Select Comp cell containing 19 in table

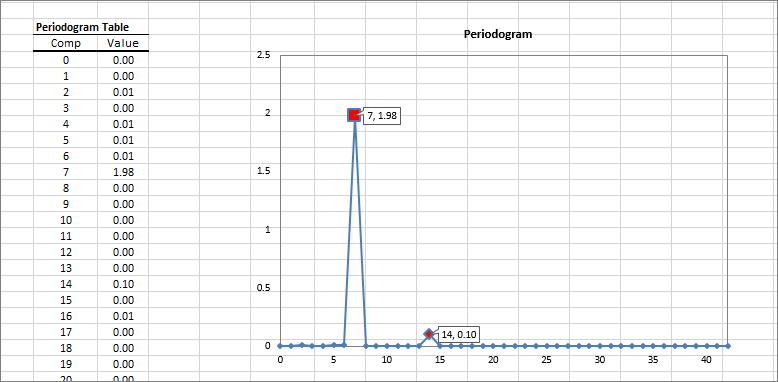66,364
